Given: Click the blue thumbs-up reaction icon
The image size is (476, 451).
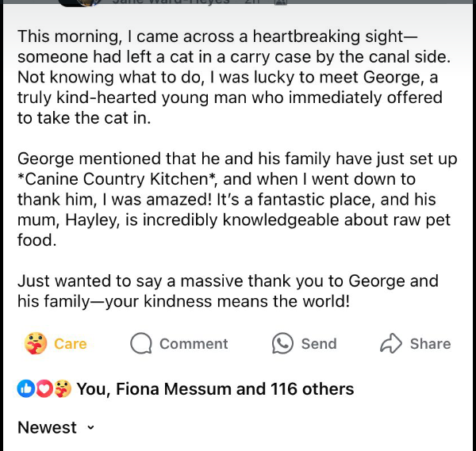Looking at the screenshot, I should (x=26, y=388).
